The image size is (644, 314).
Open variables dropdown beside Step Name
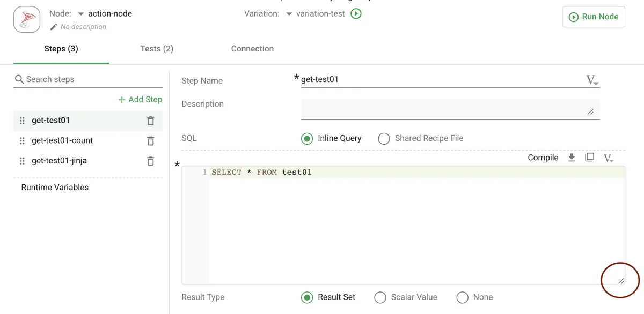coord(592,80)
